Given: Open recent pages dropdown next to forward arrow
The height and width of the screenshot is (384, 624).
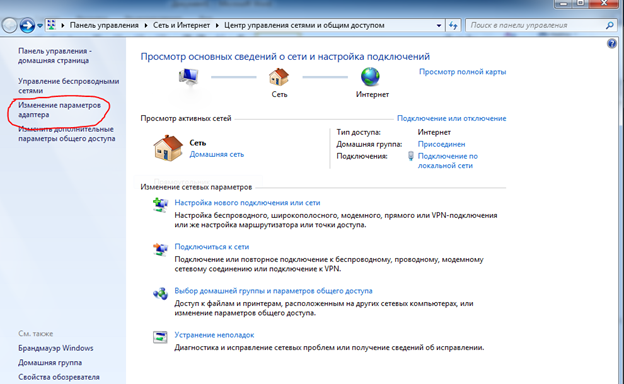Looking at the screenshot, I should pyautogui.click(x=40, y=26).
